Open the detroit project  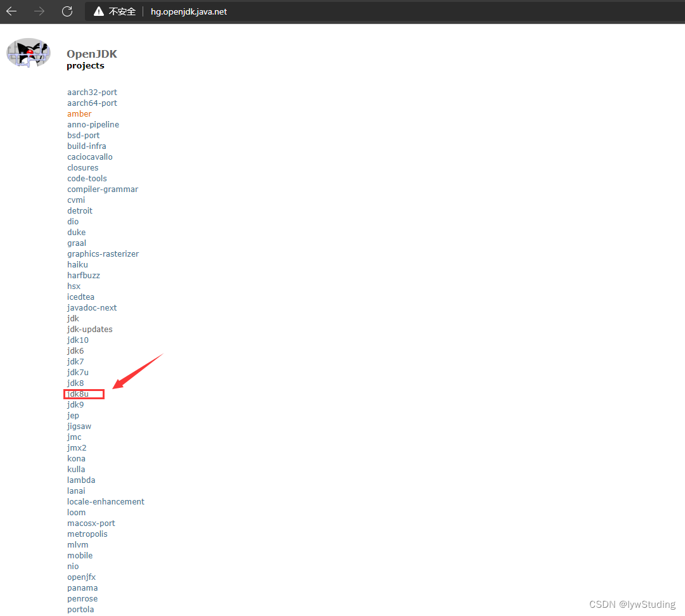point(80,210)
